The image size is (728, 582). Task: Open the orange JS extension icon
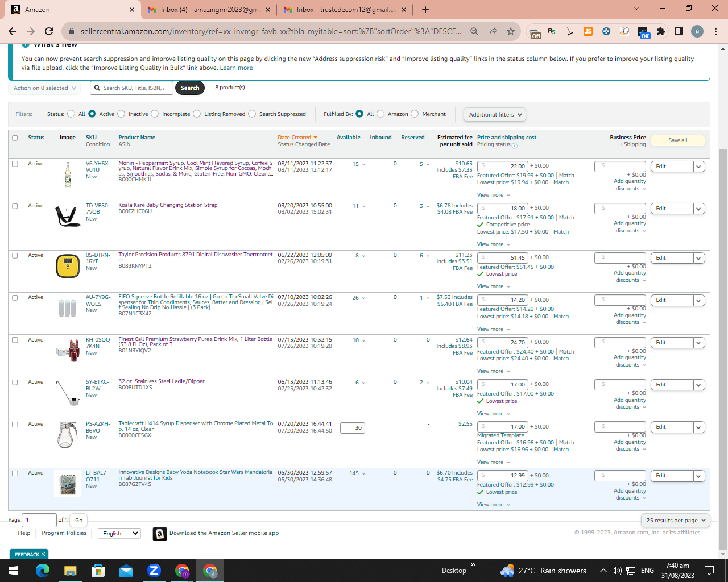click(588, 32)
